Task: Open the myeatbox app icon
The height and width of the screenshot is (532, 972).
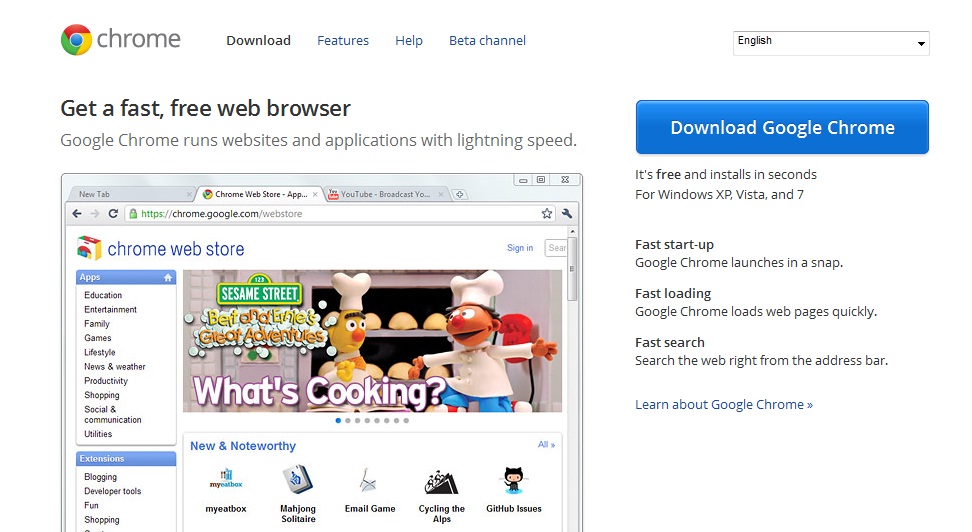Action: tap(226, 481)
